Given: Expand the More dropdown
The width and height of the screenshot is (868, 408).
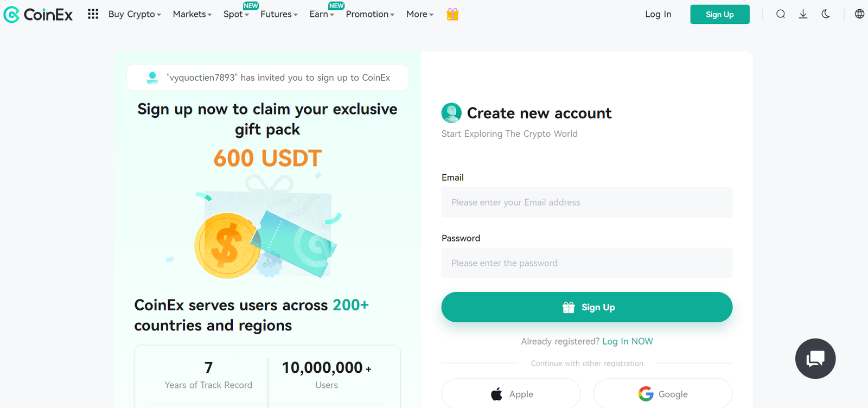Looking at the screenshot, I should pos(418,14).
